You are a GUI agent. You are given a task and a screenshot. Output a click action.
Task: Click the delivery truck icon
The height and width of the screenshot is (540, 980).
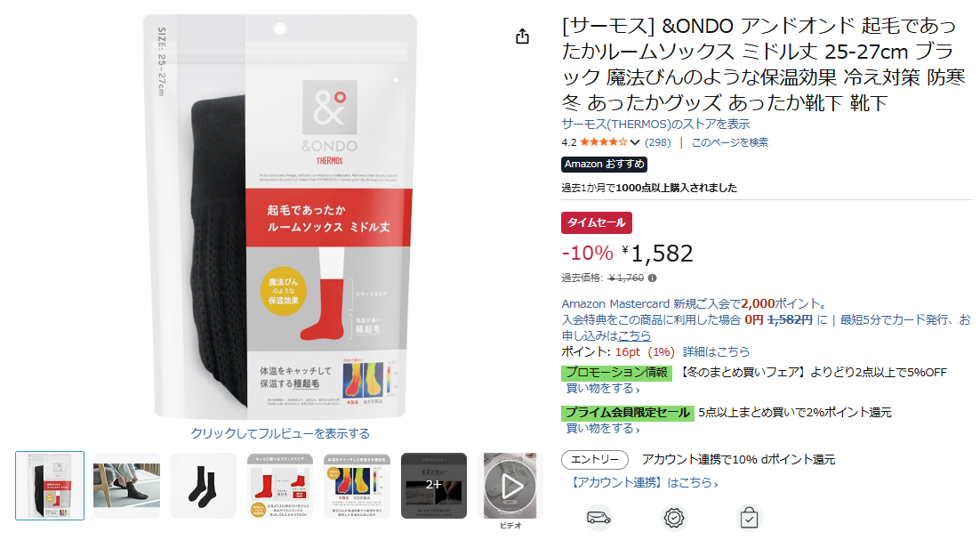(x=598, y=518)
